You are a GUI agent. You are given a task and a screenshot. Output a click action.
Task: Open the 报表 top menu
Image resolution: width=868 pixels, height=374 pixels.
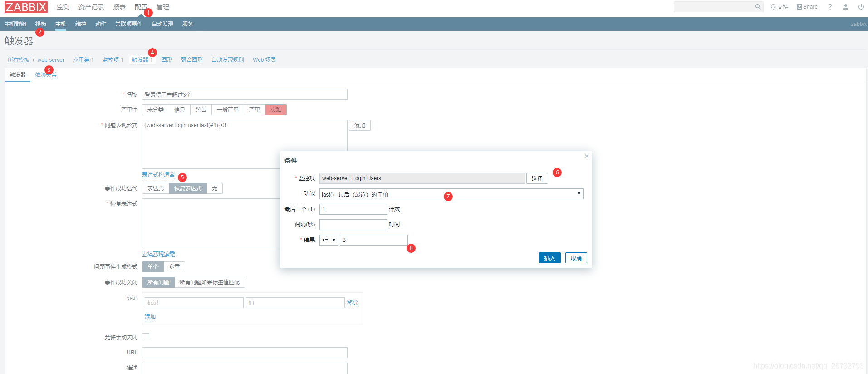pyautogui.click(x=119, y=7)
